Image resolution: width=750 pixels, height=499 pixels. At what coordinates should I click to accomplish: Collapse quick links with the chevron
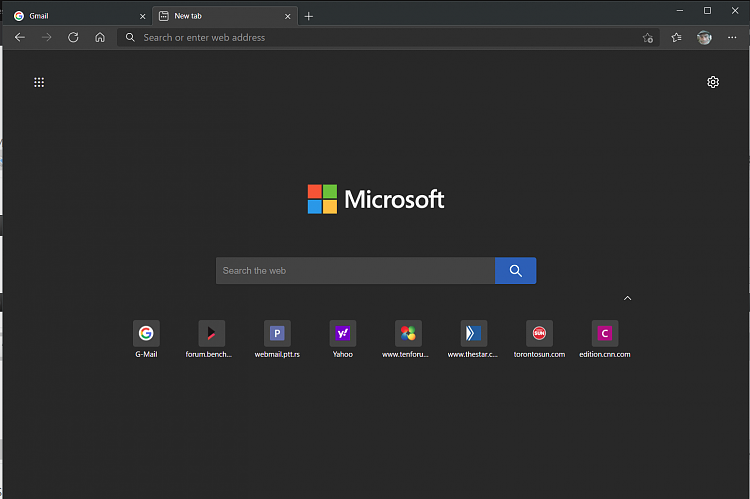click(628, 298)
